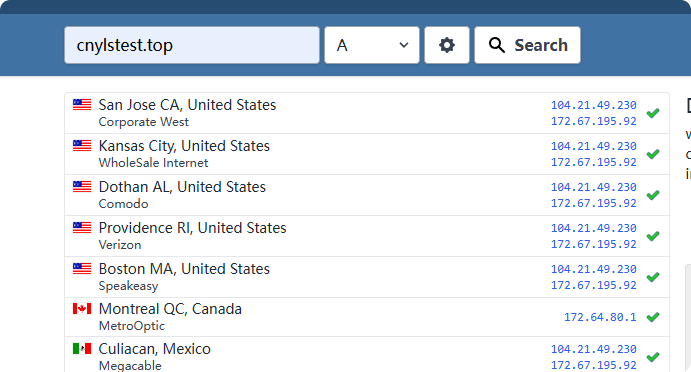The height and width of the screenshot is (372, 691).
Task: Focus the cnylstest.top domain input field
Action: coord(192,45)
